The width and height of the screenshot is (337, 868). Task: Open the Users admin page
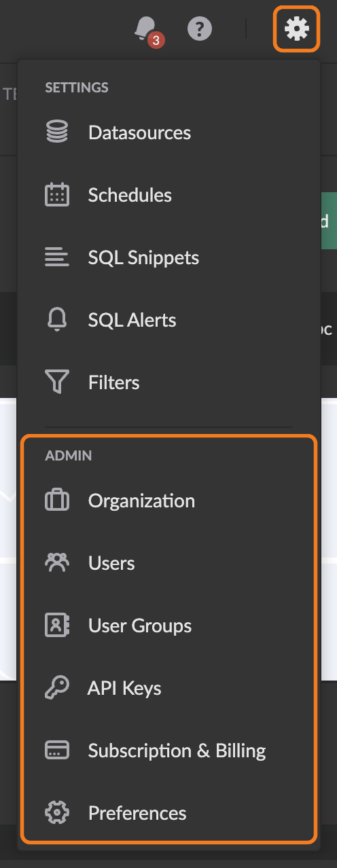tap(168, 563)
